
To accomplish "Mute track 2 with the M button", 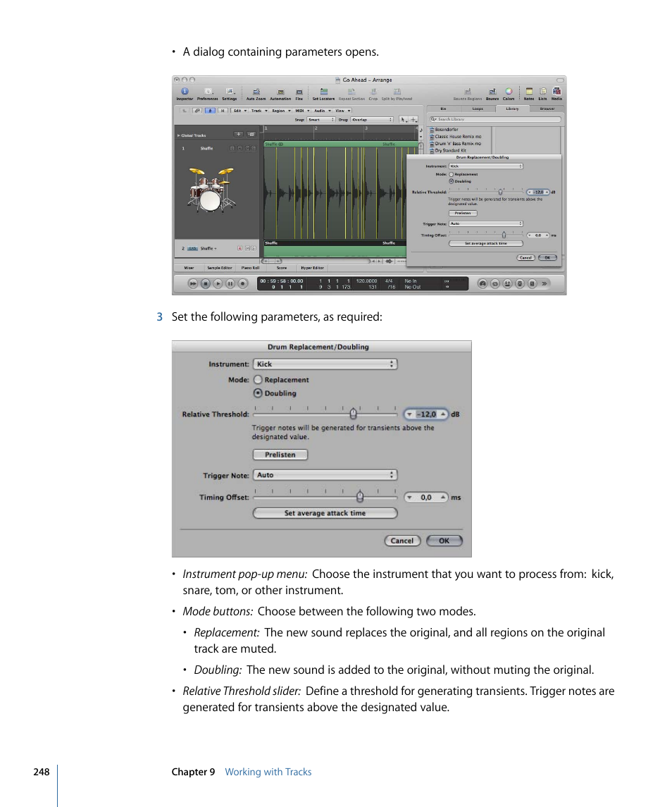I will pyautogui.click(x=247, y=249).
